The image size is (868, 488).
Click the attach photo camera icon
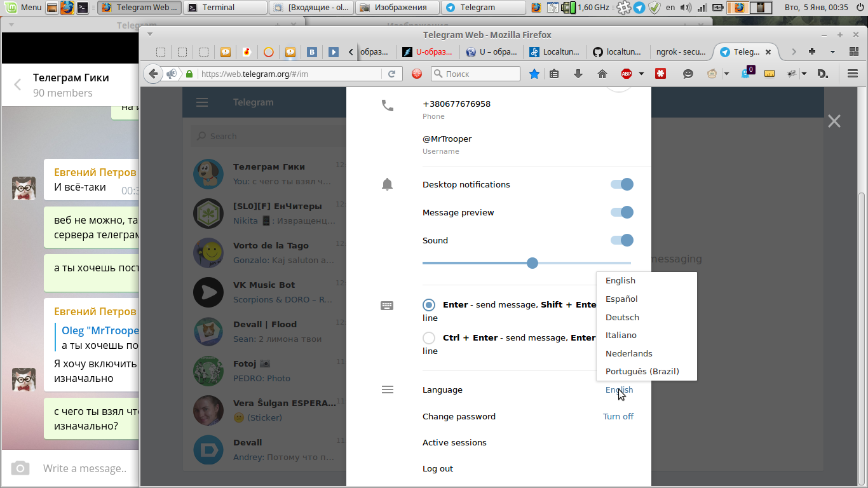(x=20, y=468)
